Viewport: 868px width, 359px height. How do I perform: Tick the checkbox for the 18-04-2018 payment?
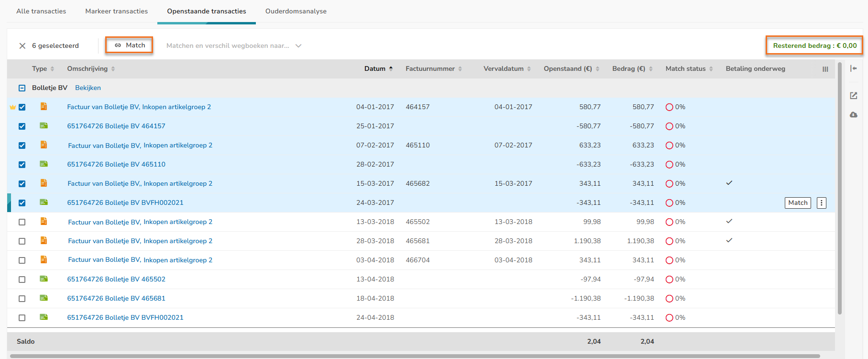(x=22, y=299)
